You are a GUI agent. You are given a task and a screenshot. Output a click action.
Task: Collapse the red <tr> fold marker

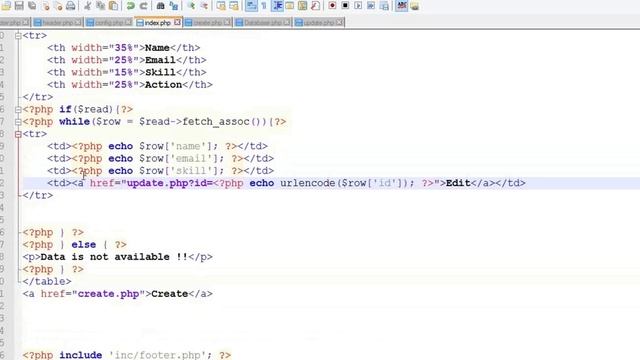click(18, 134)
